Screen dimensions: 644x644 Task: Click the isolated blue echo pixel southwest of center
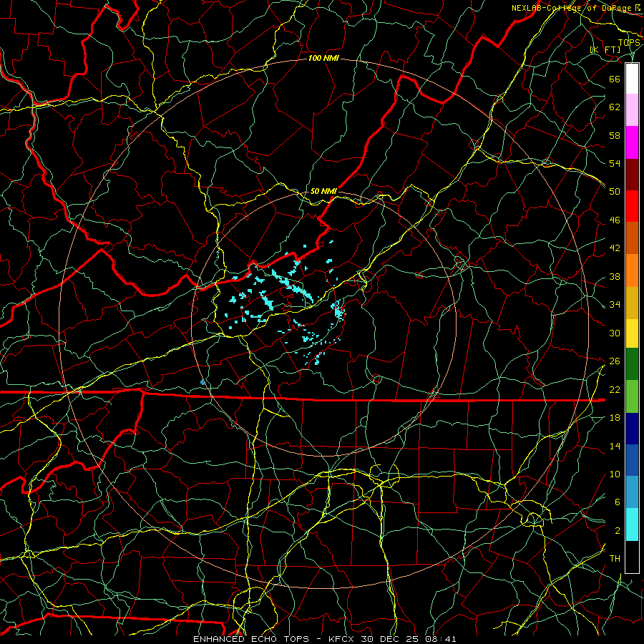pyautogui.click(x=203, y=382)
